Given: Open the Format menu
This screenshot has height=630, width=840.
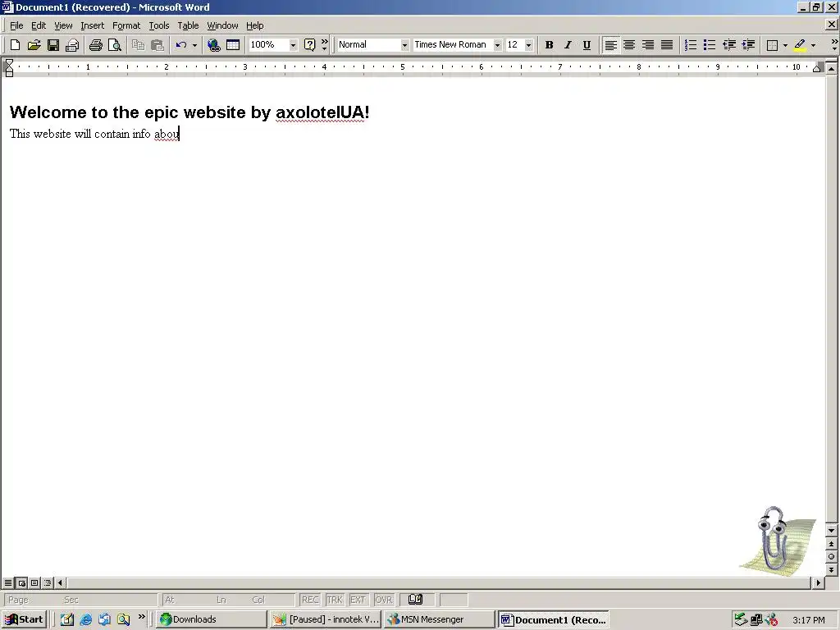Looking at the screenshot, I should click(126, 25).
